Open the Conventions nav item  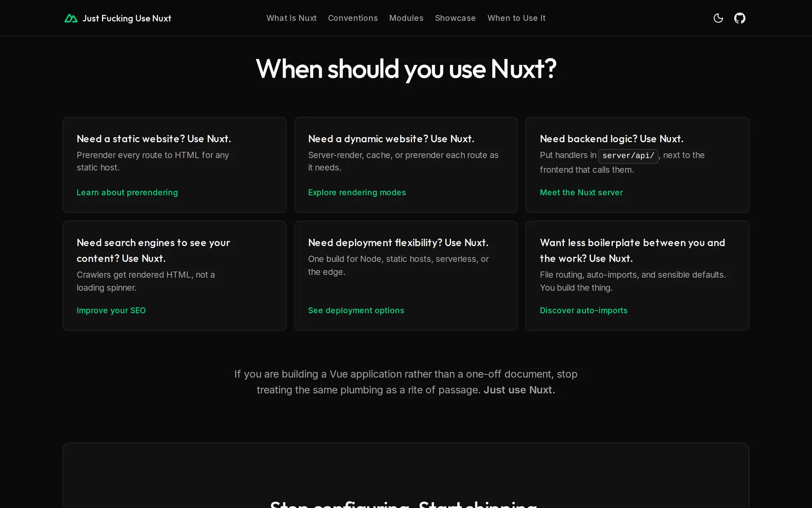353,18
